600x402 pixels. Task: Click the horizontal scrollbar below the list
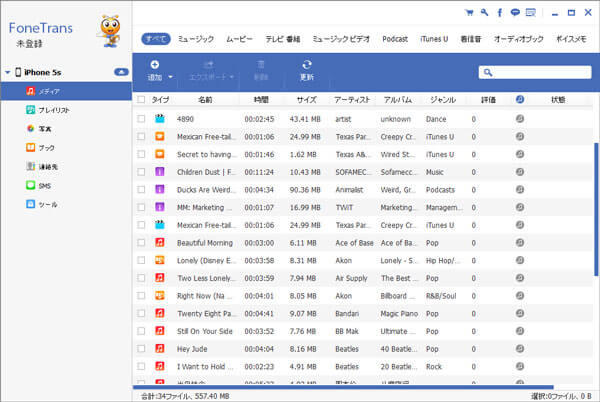point(343,387)
